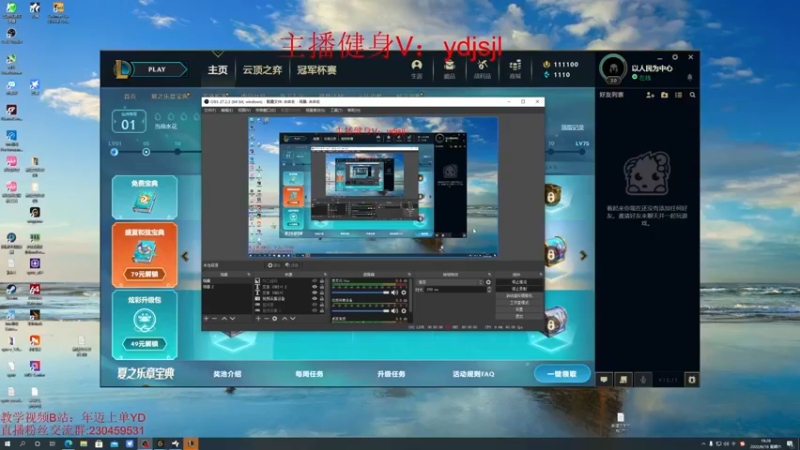Search the friends list with magnifier icon
Screen dimensions: 800x450
pos(692,95)
